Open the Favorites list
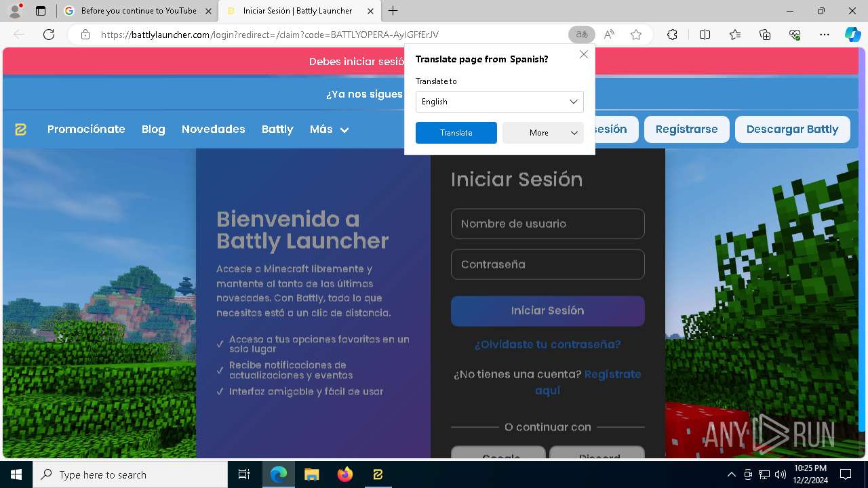Viewport: 868px width, 488px height. click(735, 35)
